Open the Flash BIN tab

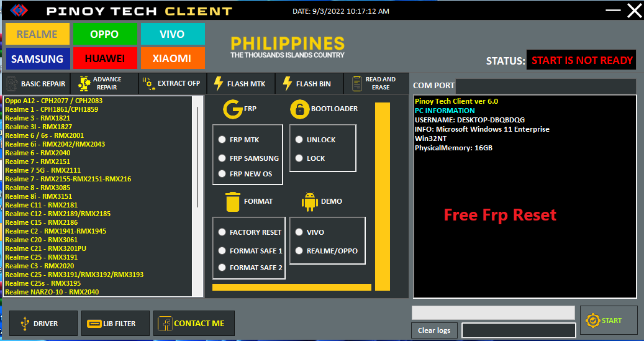point(309,84)
